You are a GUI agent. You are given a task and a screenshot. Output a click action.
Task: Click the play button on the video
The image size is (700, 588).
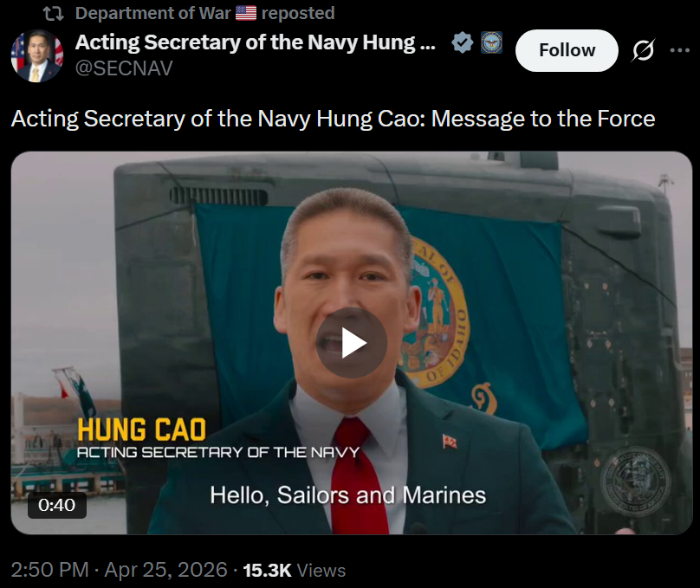(351, 343)
